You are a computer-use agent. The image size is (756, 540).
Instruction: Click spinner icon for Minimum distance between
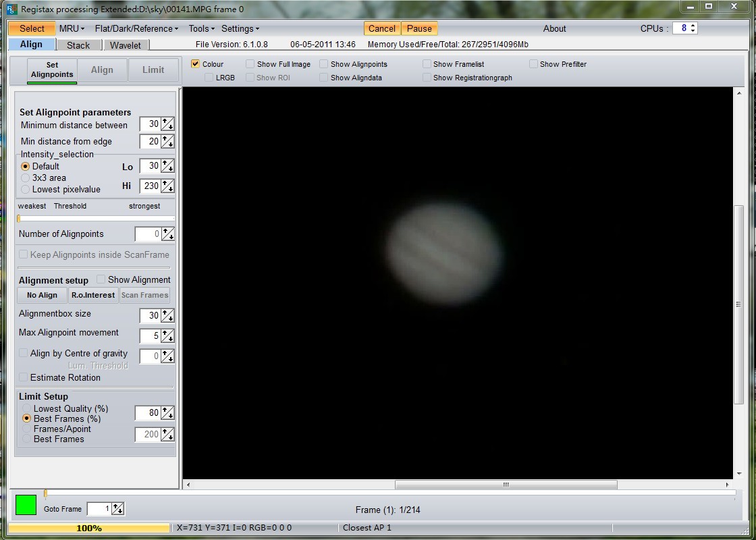click(167, 124)
